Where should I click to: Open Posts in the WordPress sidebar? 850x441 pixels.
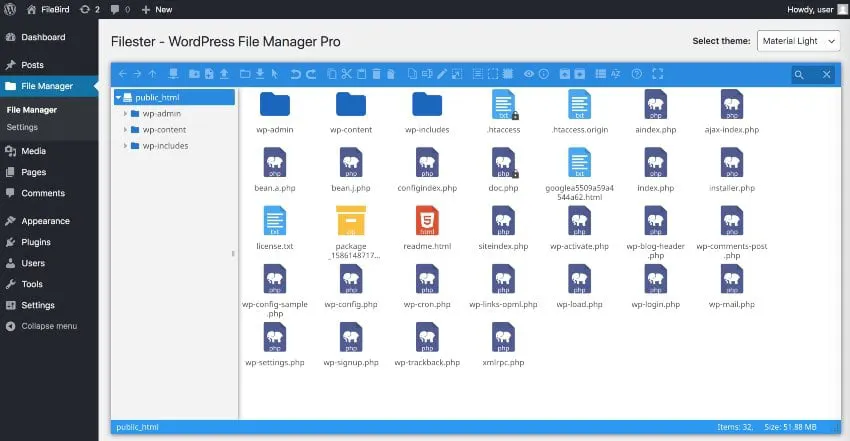(49, 65)
